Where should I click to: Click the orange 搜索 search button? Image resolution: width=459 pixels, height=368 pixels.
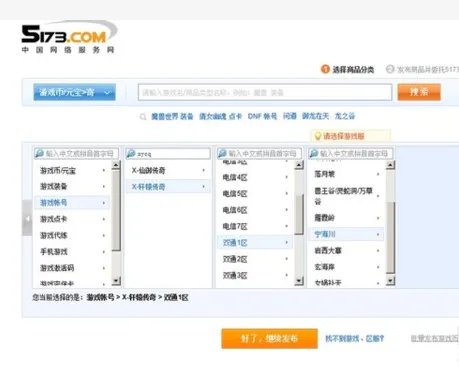[419, 92]
